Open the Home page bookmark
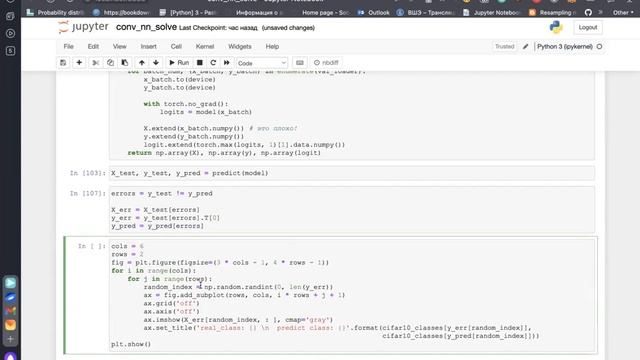Viewport: 640px width, 360px height. point(325,13)
